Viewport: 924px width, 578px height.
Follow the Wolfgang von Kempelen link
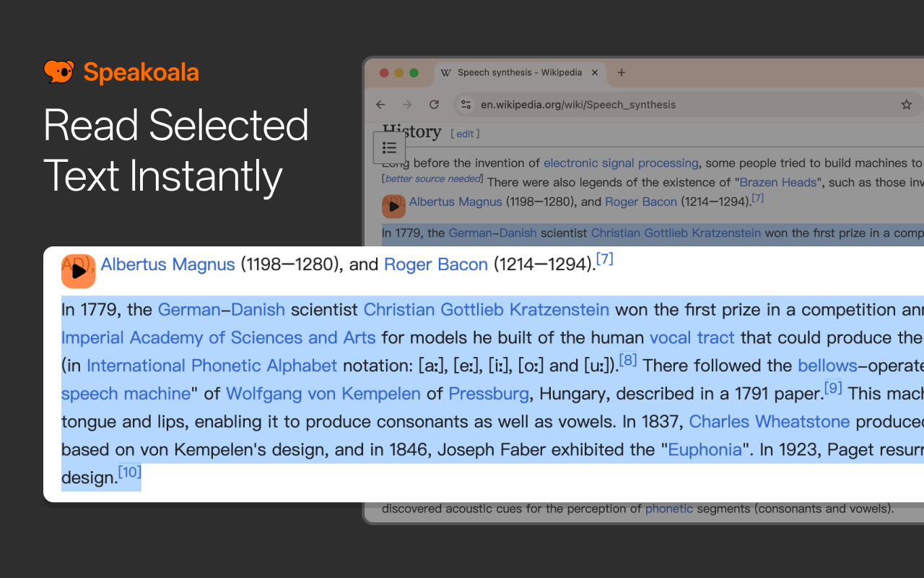pos(323,394)
